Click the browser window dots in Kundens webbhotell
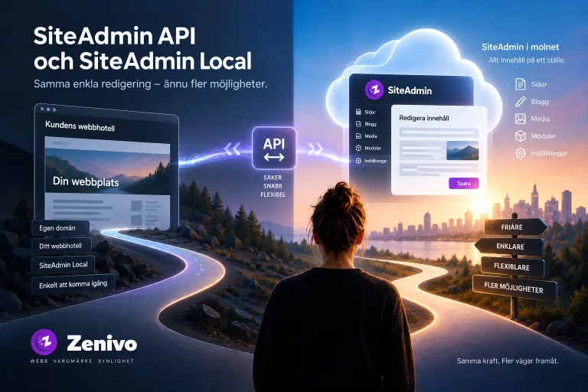The image size is (588, 392). pos(48,109)
